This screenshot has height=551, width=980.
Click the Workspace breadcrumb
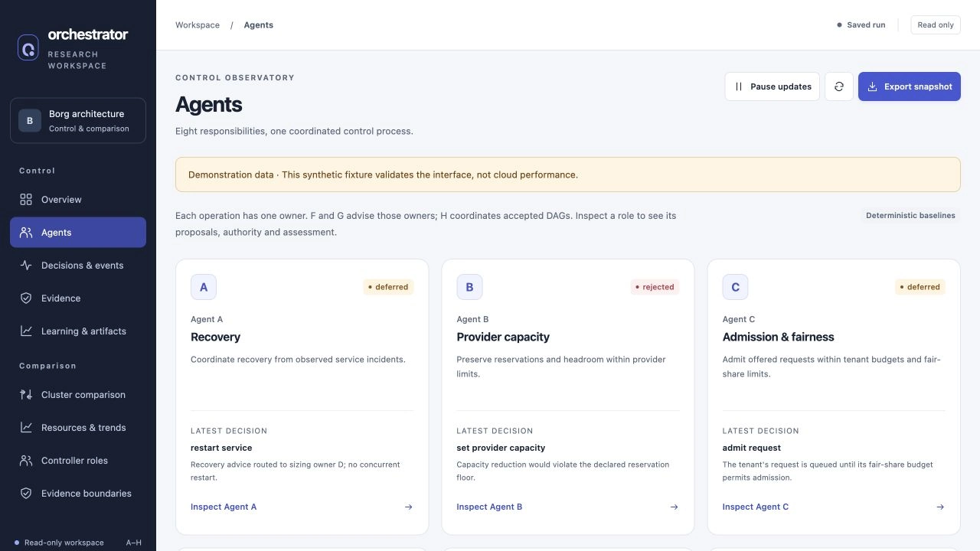point(198,25)
